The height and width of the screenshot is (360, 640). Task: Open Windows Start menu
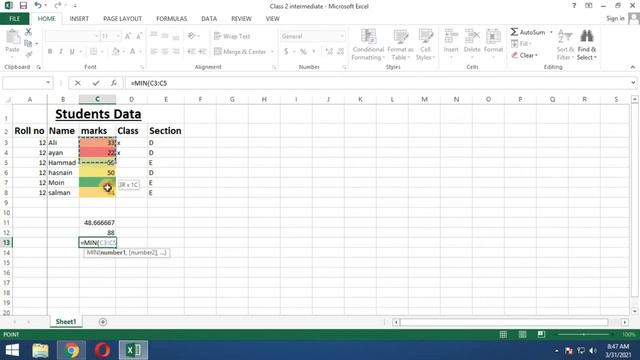click(12, 350)
